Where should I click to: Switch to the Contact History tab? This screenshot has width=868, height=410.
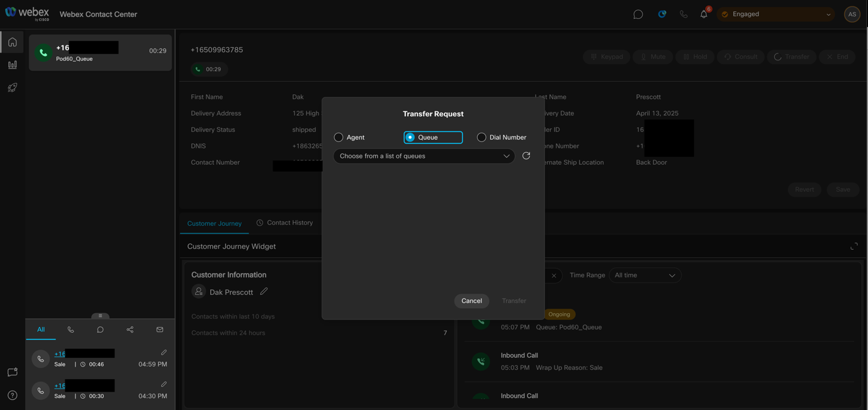point(285,223)
